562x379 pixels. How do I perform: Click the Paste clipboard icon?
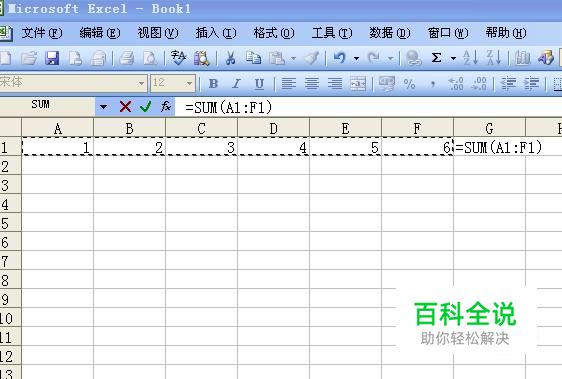[277, 58]
